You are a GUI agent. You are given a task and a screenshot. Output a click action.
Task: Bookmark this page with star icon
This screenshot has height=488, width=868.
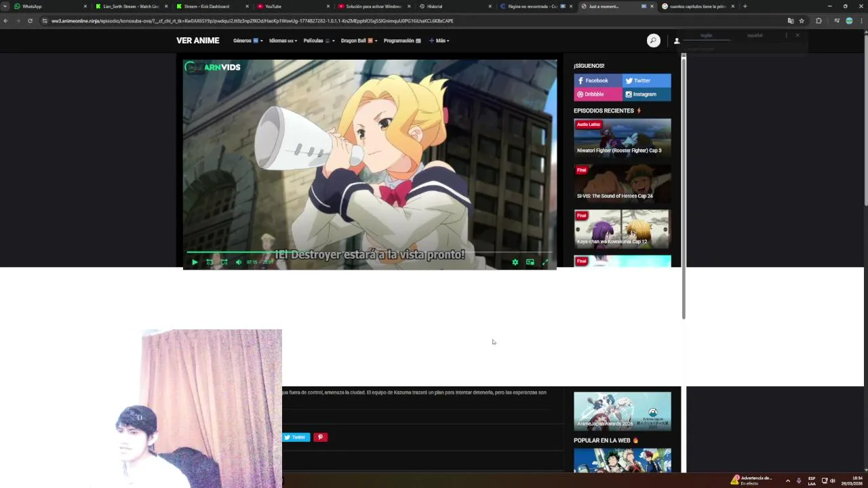coord(802,20)
